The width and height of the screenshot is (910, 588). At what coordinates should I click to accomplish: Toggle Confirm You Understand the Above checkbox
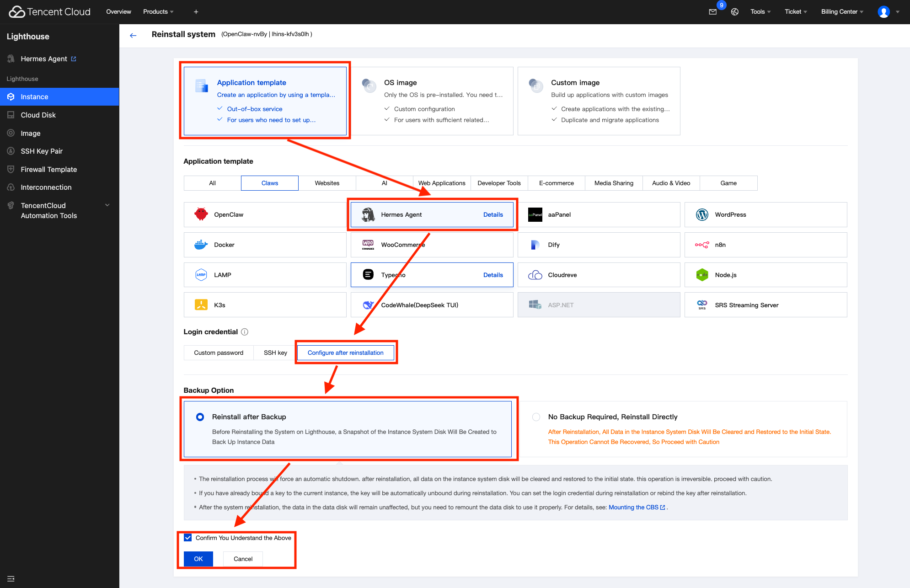[187, 538]
